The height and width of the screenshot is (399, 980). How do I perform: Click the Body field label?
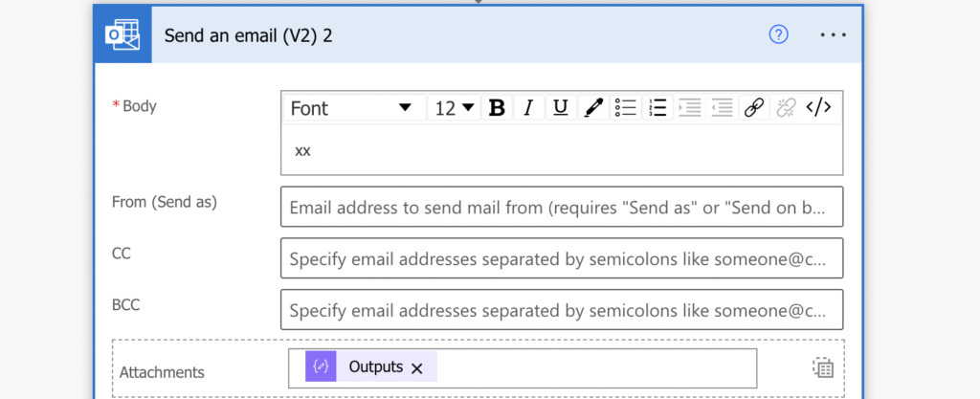point(140,106)
